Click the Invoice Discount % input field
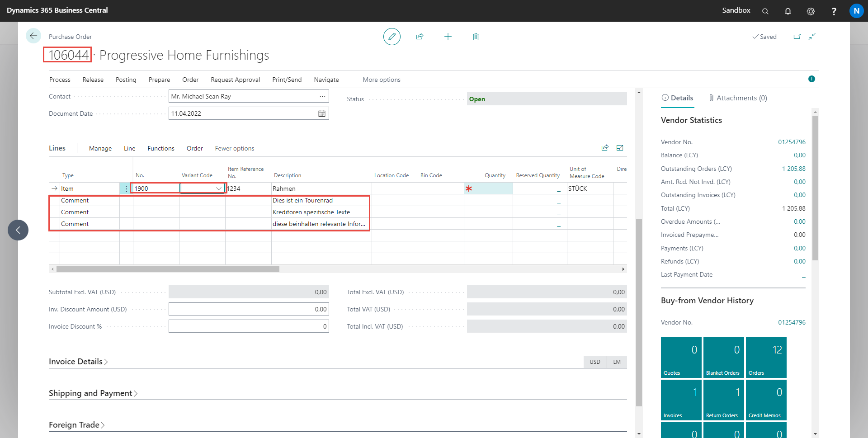Image resolution: width=868 pixels, height=438 pixels. point(248,326)
